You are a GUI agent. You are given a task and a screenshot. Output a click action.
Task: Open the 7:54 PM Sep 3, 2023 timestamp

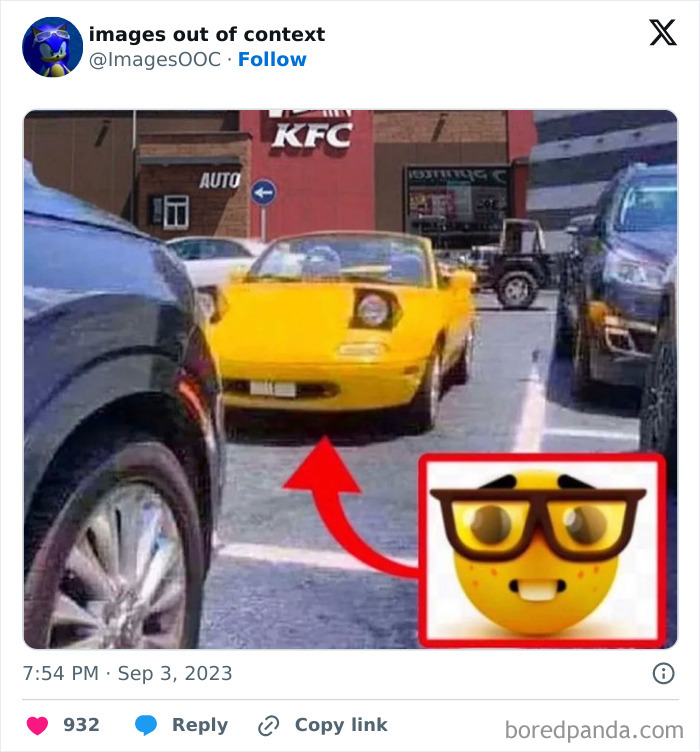click(127, 674)
